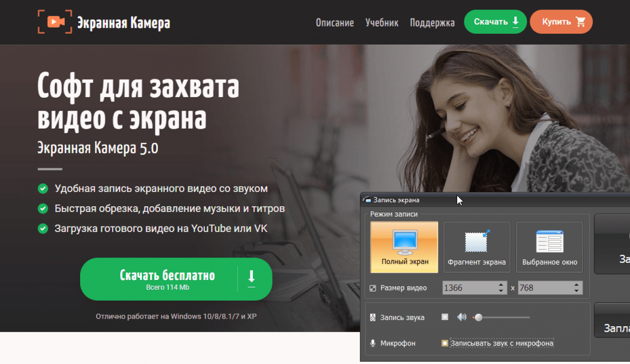
Task: Decrease height with the 768 down arrow
Action: click(x=577, y=291)
